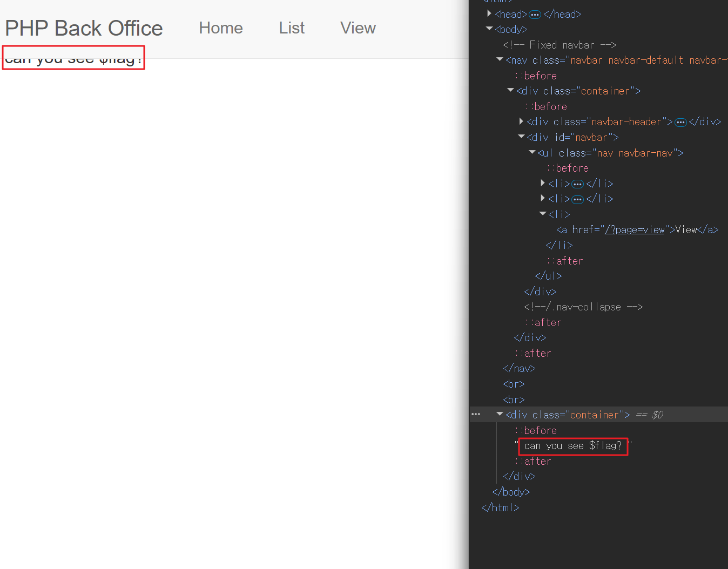Collapse the expanded li containing View link

pos(543,214)
